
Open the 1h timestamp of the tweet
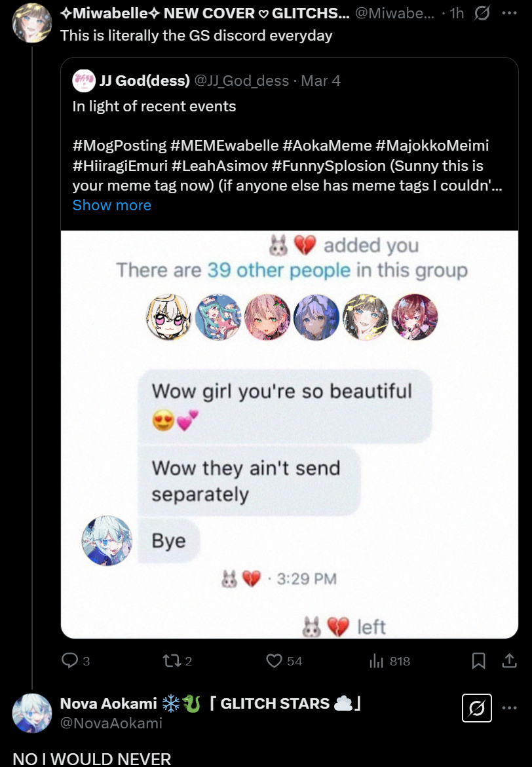coord(457,13)
